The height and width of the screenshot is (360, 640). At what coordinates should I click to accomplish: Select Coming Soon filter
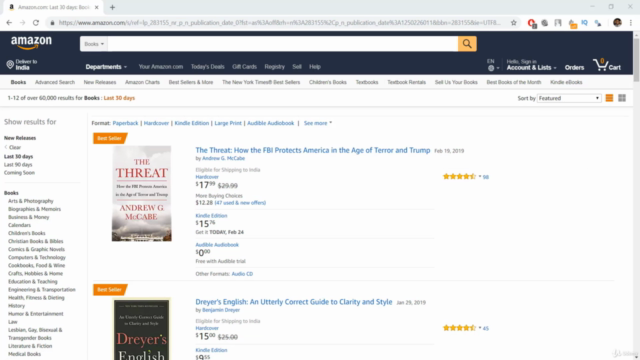coord(19,173)
